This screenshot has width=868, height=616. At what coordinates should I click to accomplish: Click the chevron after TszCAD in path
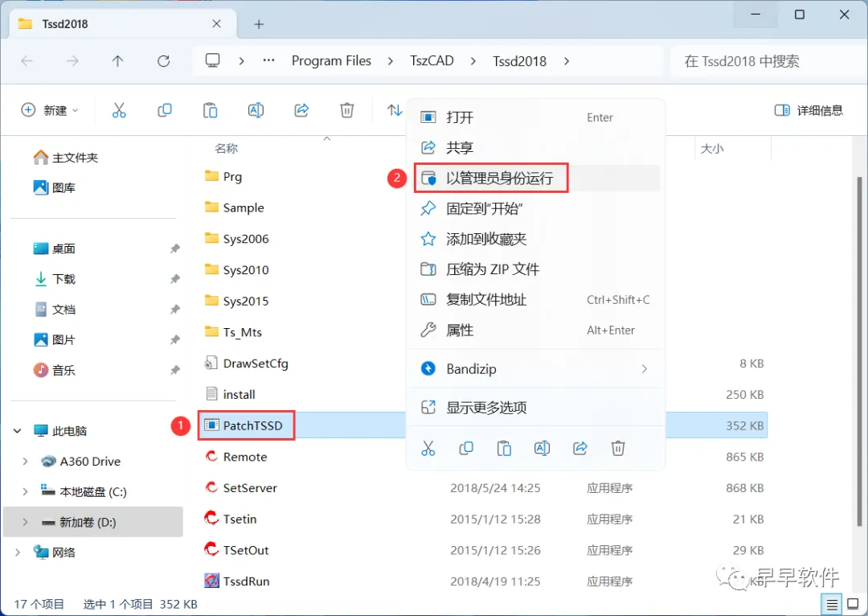(x=473, y=61)
